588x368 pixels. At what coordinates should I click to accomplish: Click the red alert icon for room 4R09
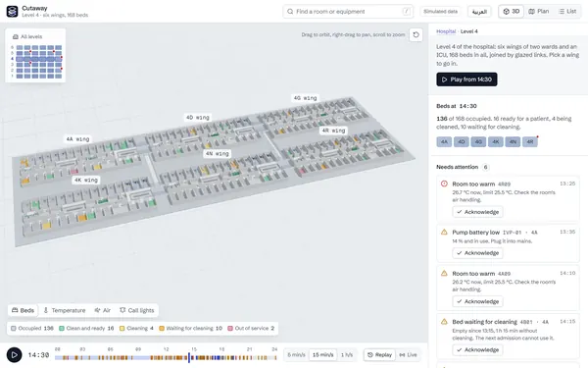tap(444, 184)
